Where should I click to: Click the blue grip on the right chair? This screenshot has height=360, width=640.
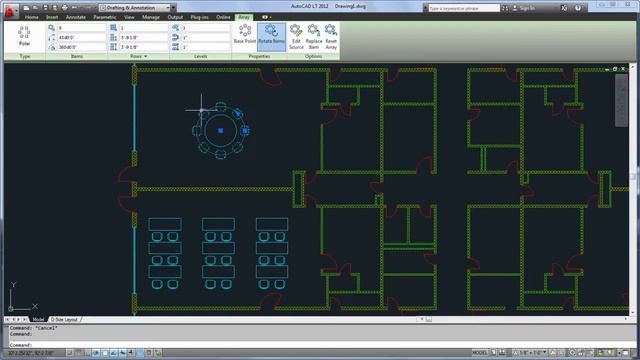click(x=245, y=131)
